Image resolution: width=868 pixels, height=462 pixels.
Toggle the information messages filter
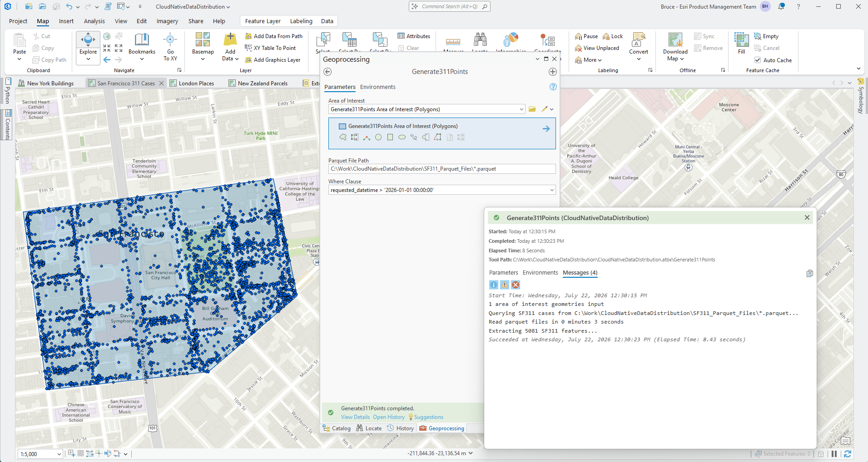[x=494, y=285]
